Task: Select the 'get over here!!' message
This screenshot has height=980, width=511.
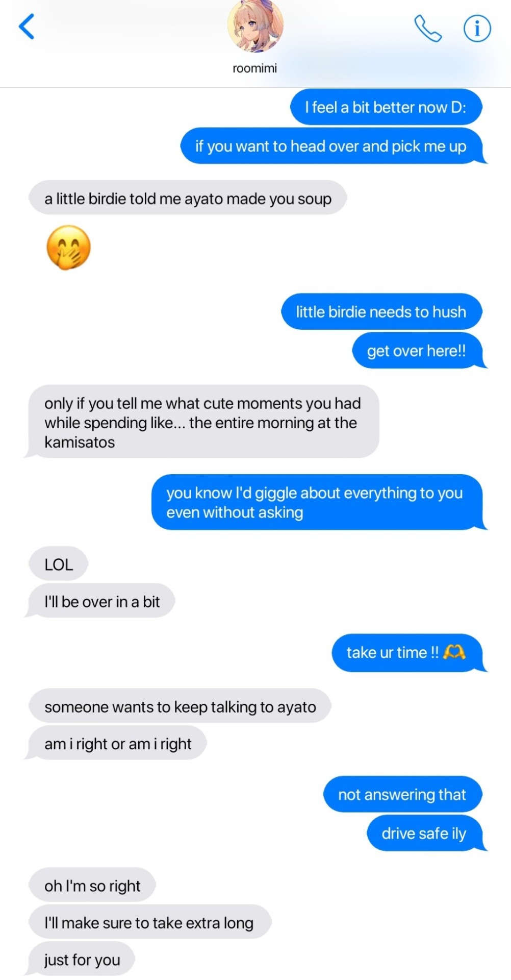Action: click(x=418, y=351)
